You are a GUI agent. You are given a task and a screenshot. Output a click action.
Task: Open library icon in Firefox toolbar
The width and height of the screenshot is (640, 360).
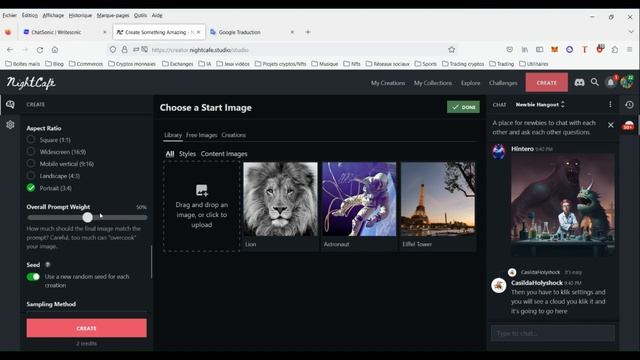(x=524, y=49)
